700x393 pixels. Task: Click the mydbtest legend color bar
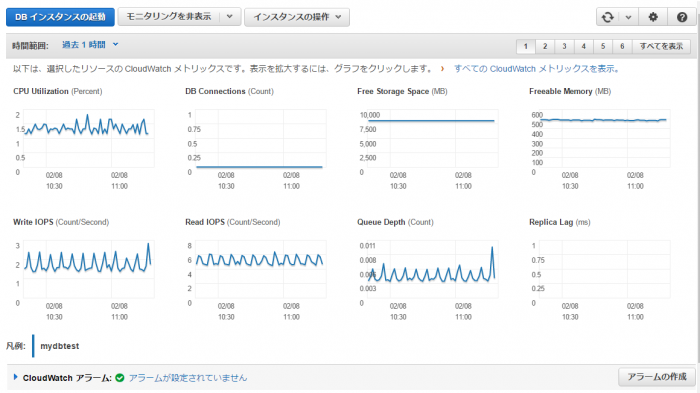click(x=33, y=346)
